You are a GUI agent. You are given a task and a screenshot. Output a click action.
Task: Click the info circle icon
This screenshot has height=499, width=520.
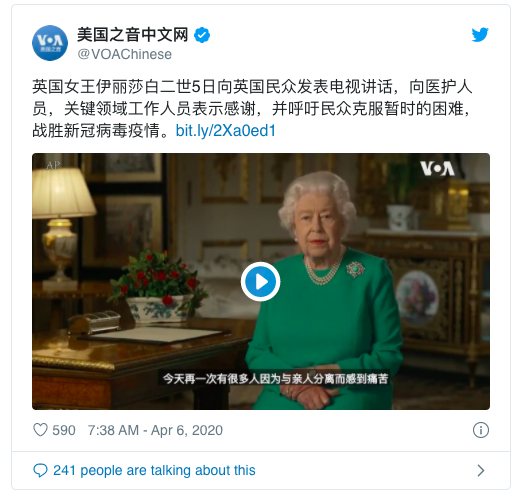pos(481,430)
